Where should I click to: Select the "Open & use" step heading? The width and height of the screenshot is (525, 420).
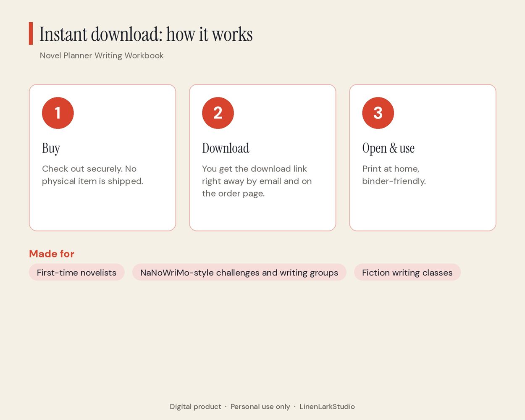pos(388,148)
